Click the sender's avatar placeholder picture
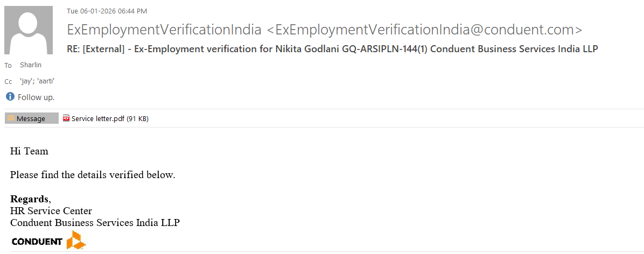 29,30
